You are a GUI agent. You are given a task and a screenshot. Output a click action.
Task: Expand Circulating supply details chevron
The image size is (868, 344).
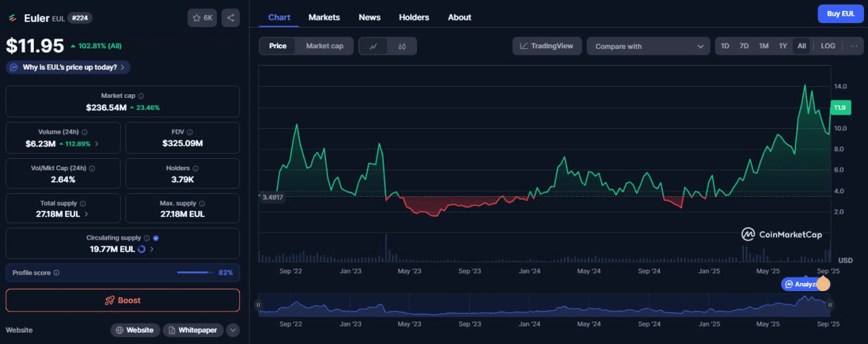tap(151, 249)
